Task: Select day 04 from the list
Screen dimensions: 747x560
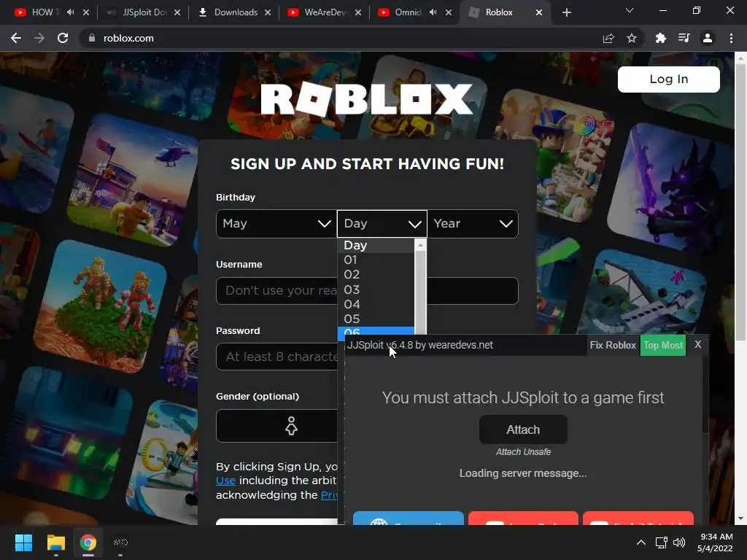Action: tap(376, 304)
